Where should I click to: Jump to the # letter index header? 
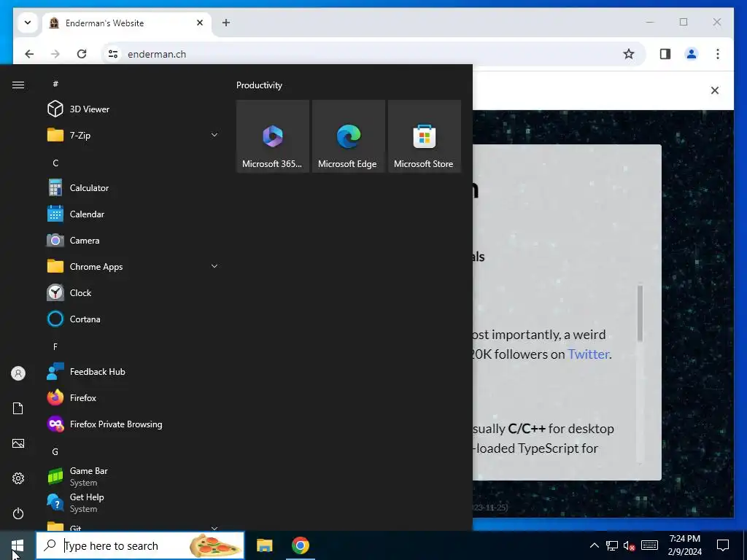(55, 84)
